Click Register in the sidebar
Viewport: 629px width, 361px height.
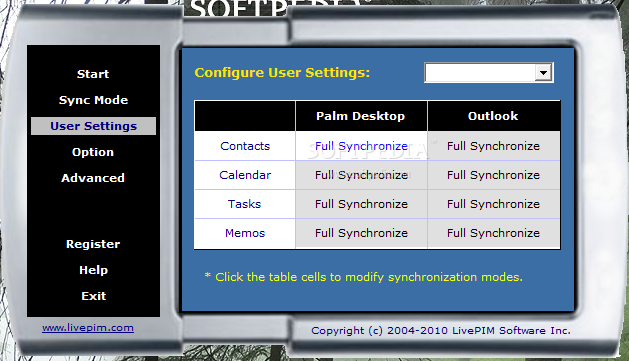93,244
